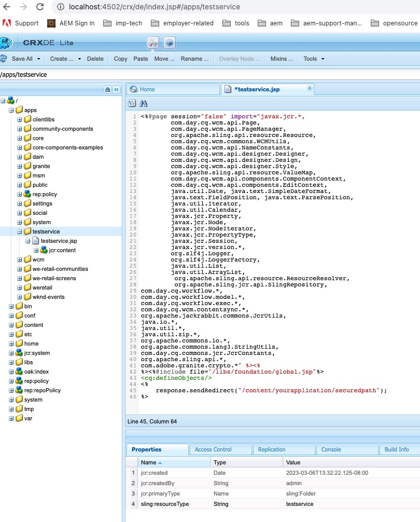Click the browser reload button

pos(40,7)
